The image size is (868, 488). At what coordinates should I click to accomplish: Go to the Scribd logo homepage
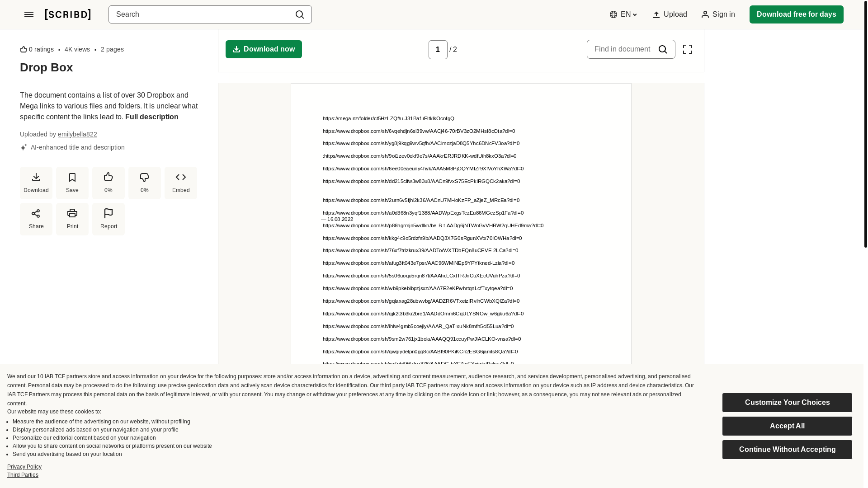[68, 14]
